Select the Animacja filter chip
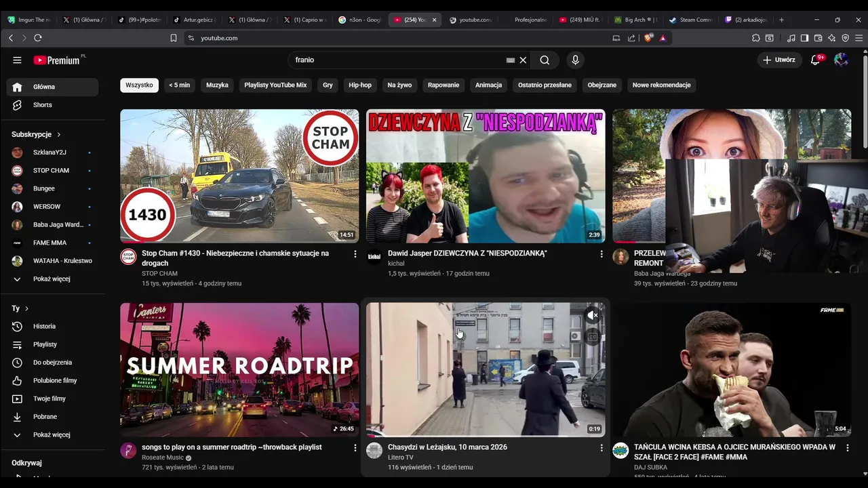 (x=488, y=85)
